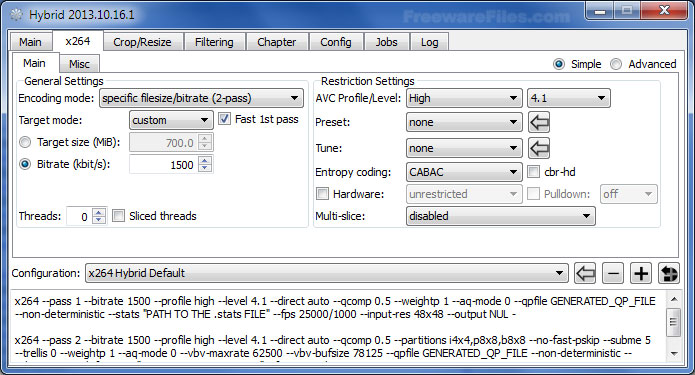This screenshot has width=695, height=375.
Task: Select the Advanced radio button
Action: pos(616,64)
